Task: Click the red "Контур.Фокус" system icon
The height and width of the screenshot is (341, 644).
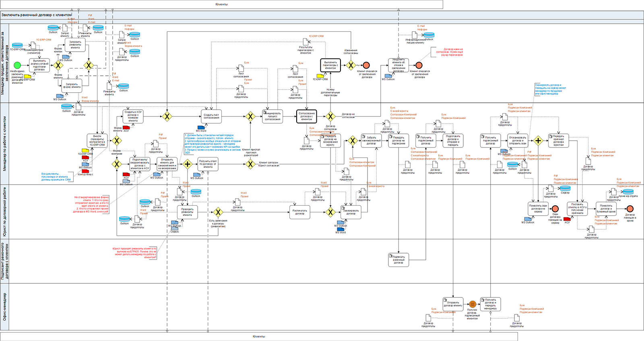Action: click(85, 171)
